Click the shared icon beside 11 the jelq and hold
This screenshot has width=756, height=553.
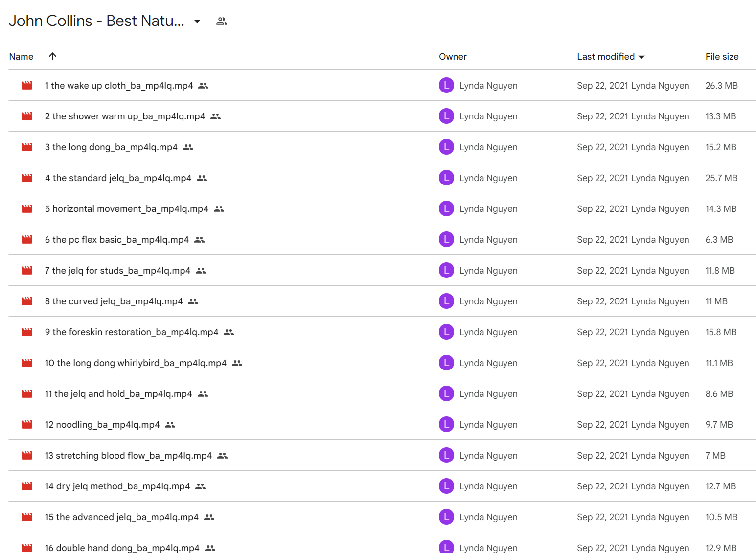pos(203,394)
